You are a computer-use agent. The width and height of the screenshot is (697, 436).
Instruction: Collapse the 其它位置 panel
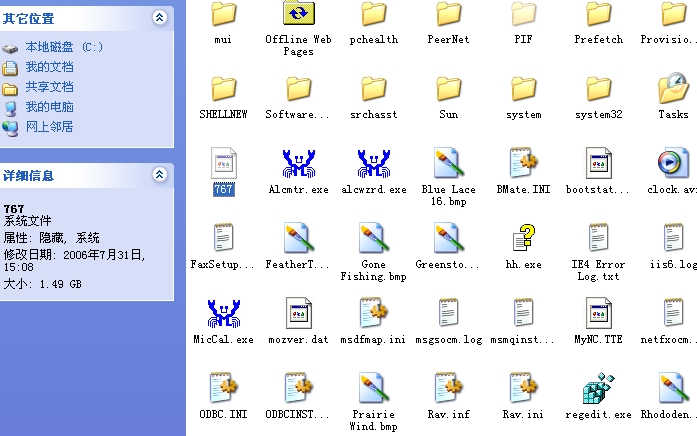pos(159,18)
